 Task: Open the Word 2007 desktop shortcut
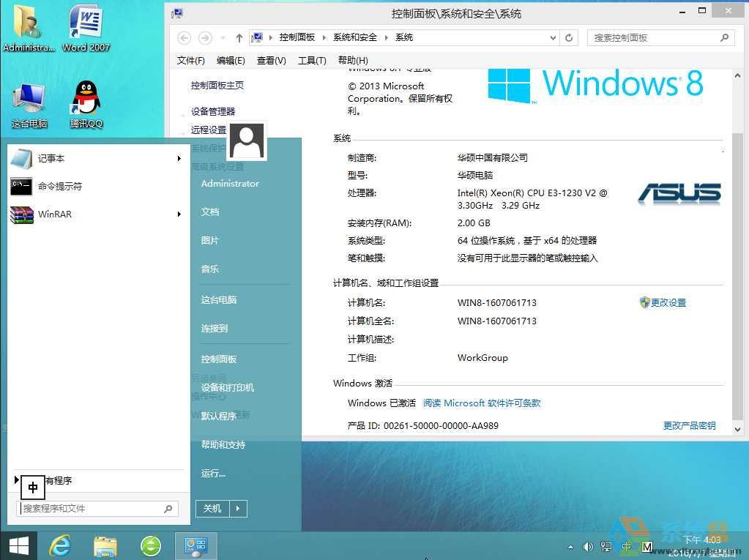point(86,28)
